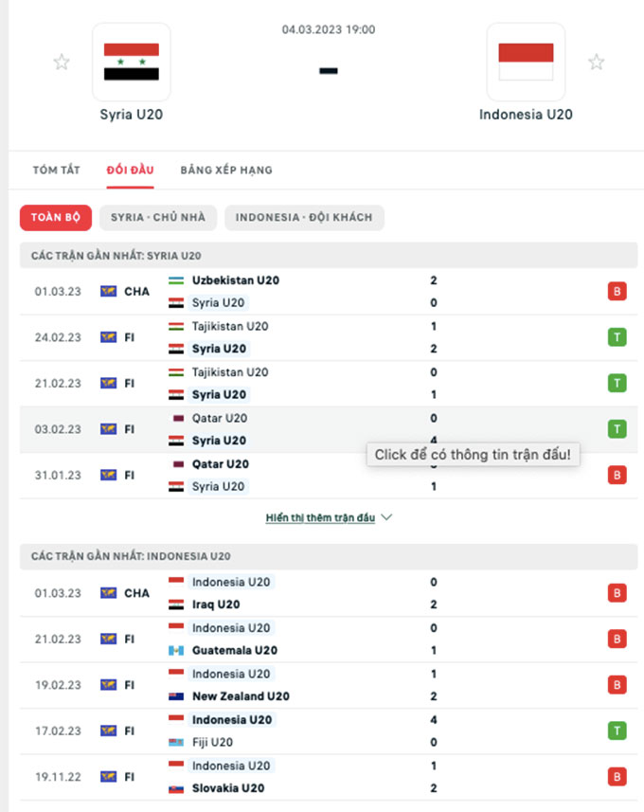The height and width of the screenshot is (812, 644).
Task: Open the Indonesia vs Iraq U20 match row
Action: click(329, 593)
